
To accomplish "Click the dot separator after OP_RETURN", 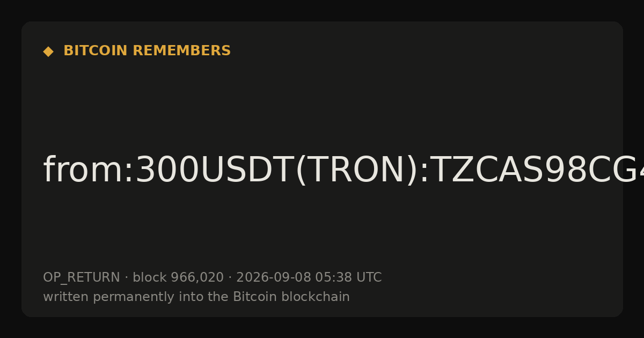I will (126, 278).
